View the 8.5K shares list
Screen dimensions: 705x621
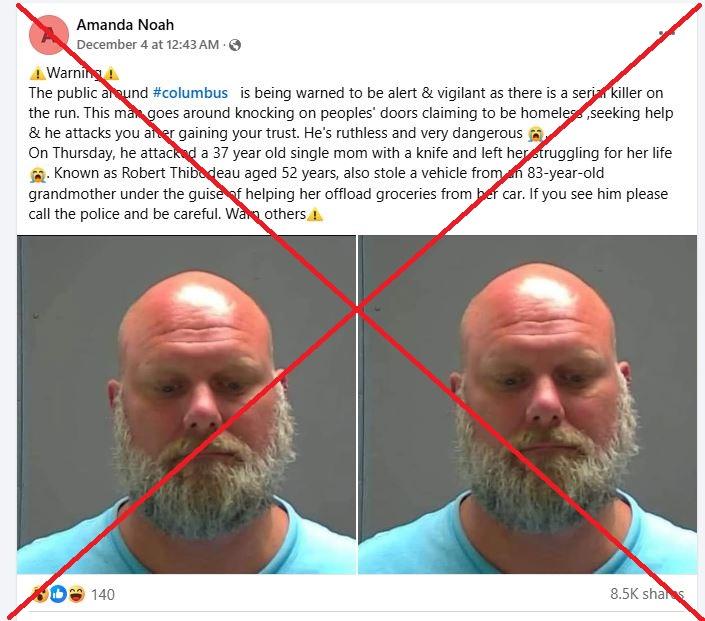point(647,594)
